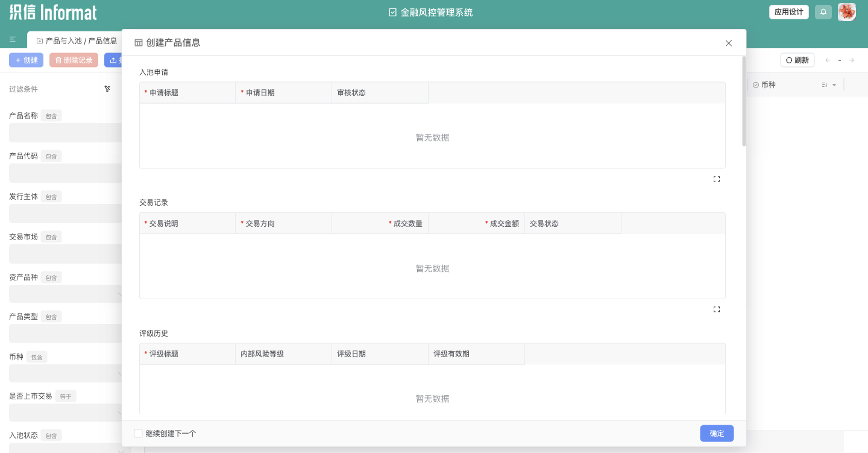This screenshot has width=868, height=453.
Task: Click the 成交金额 column header
Action: tap(477, 224)
